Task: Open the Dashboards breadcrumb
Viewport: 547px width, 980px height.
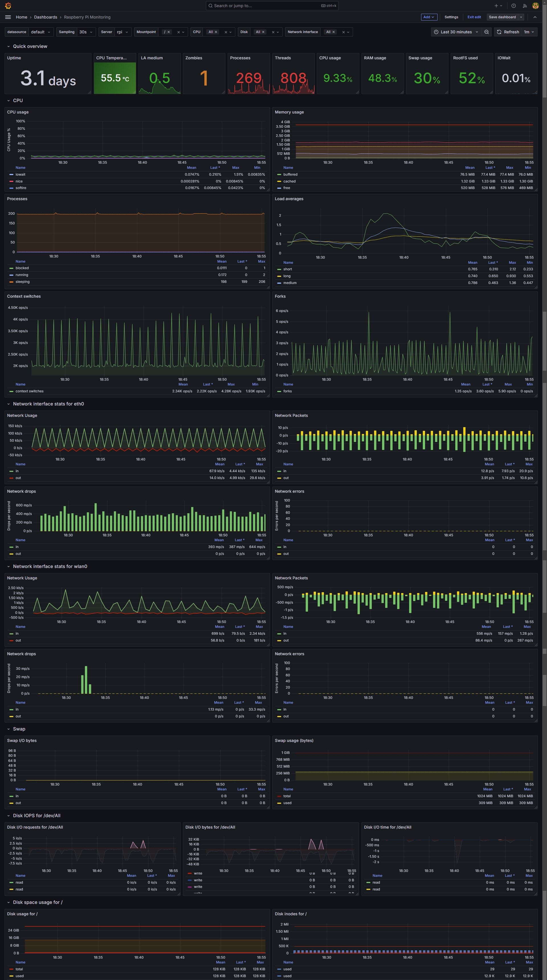Action: click(46, 17)
